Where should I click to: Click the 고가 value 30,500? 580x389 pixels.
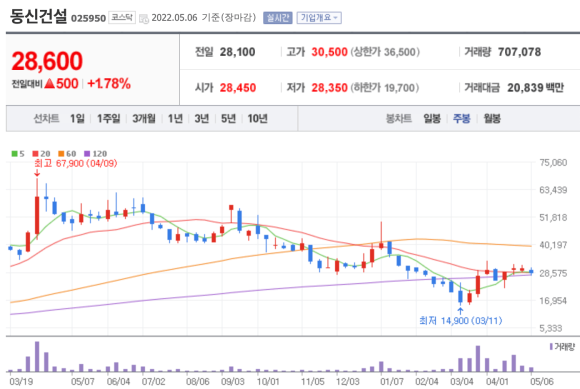[x=329, y=52]
